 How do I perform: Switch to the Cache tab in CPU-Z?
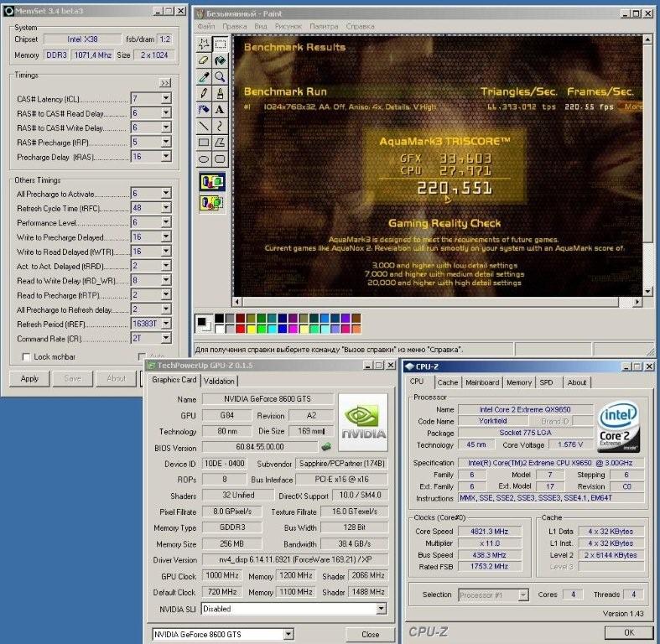point(448,382)
